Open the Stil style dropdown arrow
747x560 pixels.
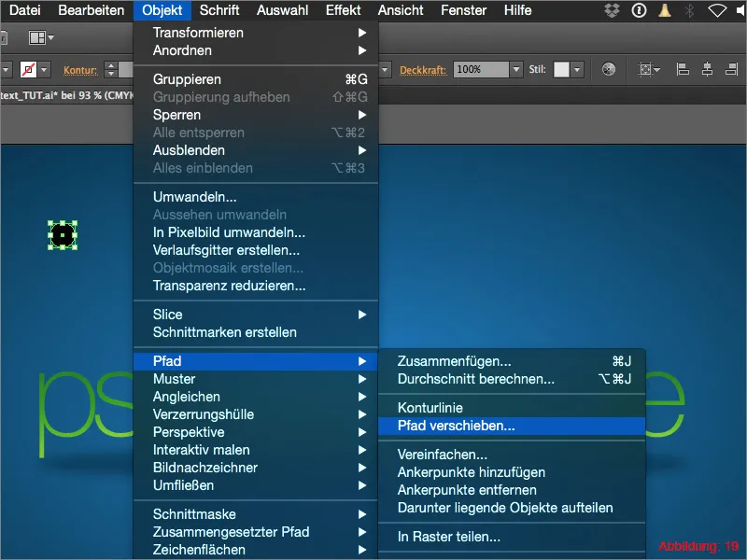click(x=577, y=69)
